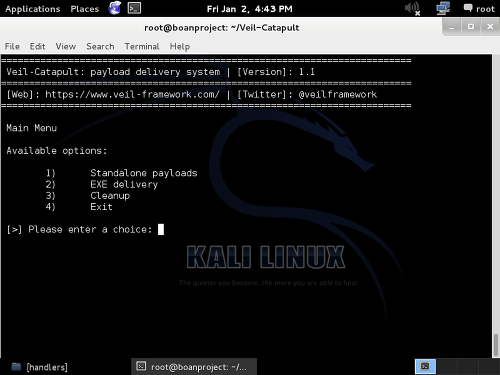The height and width of the screenshot is (375, 500).
Task: Open the muted volume control icon
Action: (x=412, y=9)
